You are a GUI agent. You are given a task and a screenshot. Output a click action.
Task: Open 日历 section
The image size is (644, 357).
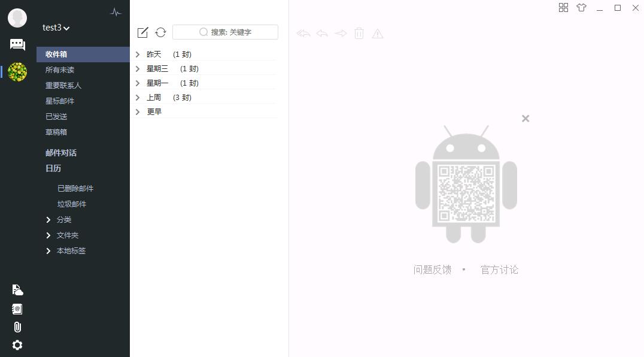[53, 168]
